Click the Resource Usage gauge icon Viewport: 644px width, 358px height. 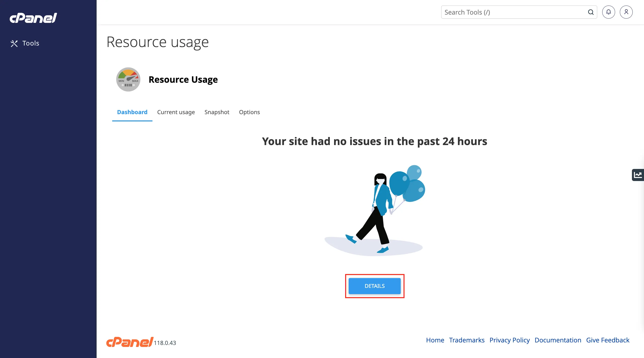tap(128, 79)
